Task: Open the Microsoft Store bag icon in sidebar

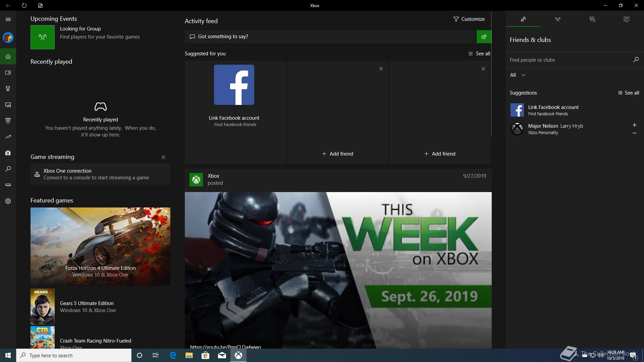Action: click(8, 153)
